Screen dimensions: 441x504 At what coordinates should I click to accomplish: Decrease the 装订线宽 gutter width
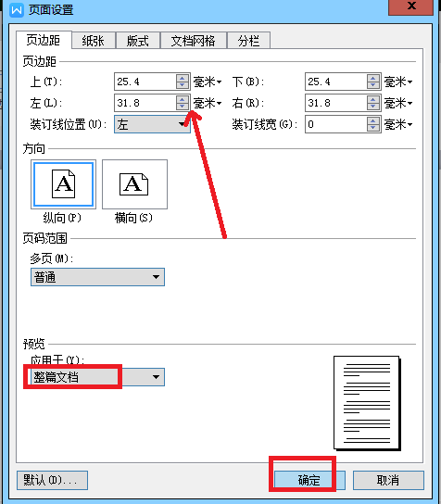[373, 128]
